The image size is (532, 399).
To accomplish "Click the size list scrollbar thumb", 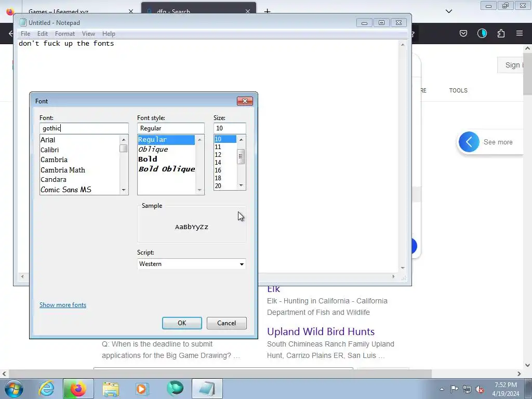I will click(x=241, y=156).
